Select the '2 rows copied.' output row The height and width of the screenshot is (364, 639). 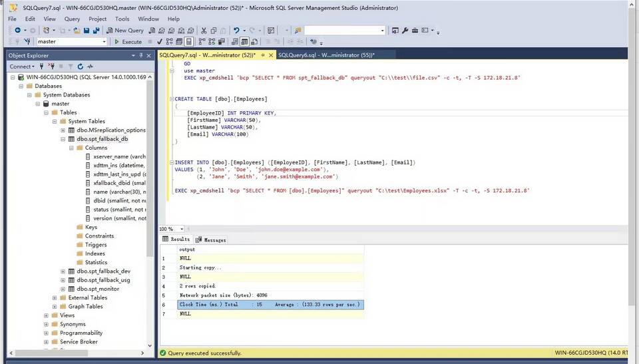(198, 285)
